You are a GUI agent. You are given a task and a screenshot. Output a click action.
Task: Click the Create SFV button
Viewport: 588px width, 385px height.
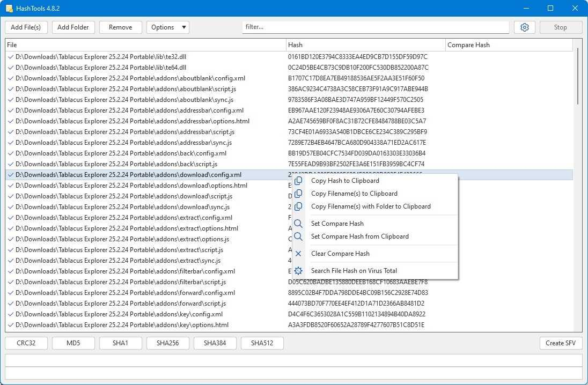pyautogui.click(x=561, y=343)
